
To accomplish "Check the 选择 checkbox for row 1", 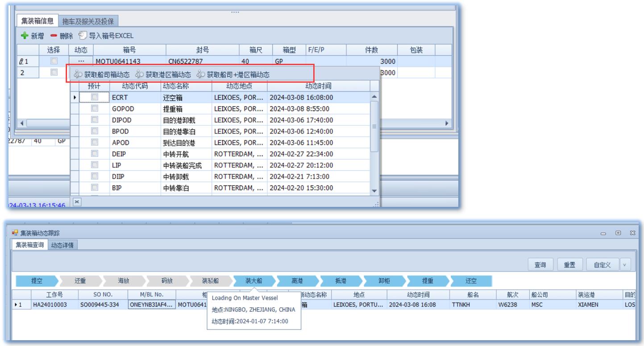I will tap(54, 62).
